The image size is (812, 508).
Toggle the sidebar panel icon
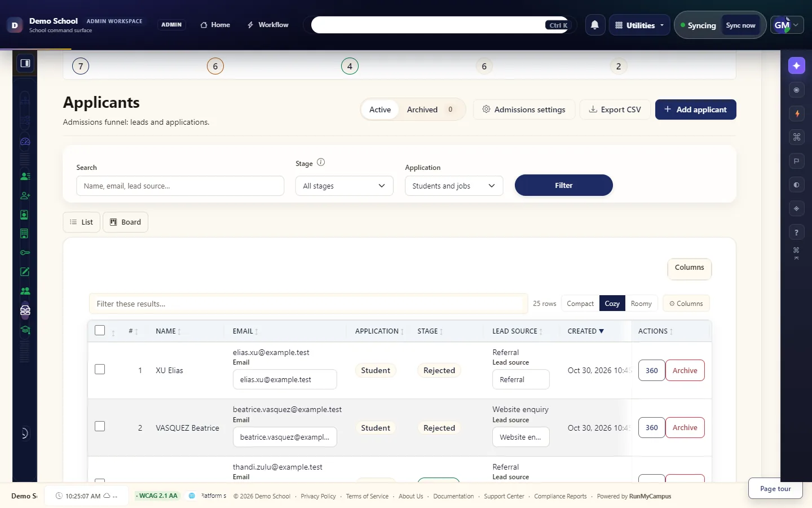25,63
